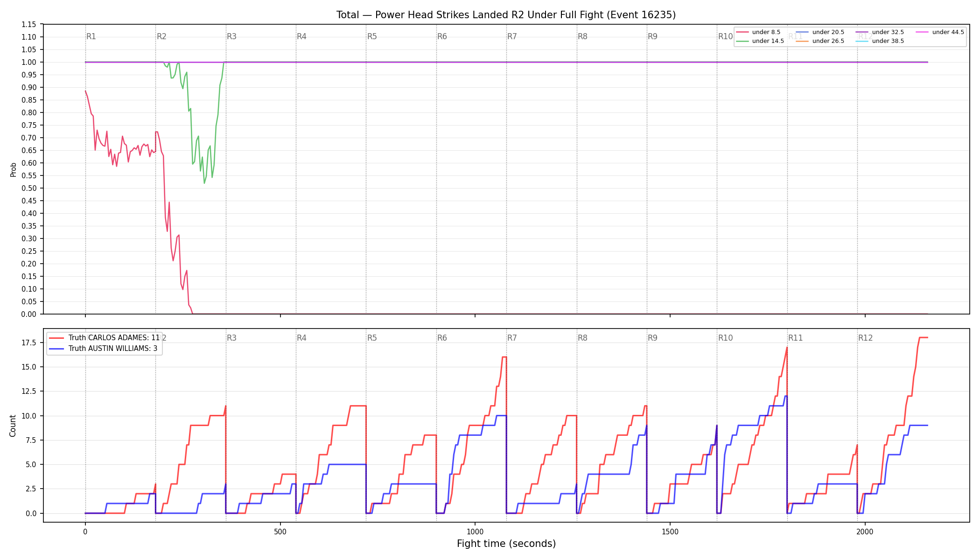Click the '0.50' tick on Prob axis
This screenshot has height=560, width=980.
[29, 188]
